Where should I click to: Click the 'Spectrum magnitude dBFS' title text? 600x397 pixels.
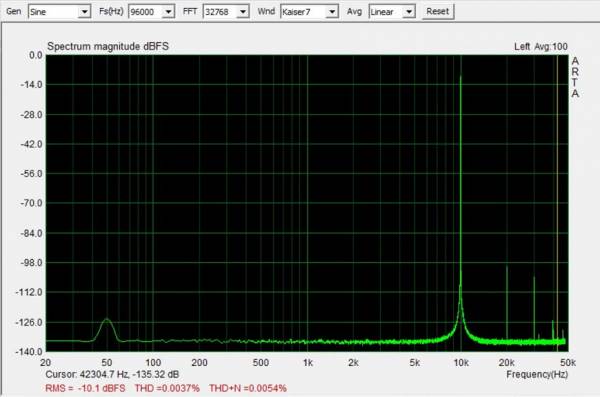pos(108,46)
